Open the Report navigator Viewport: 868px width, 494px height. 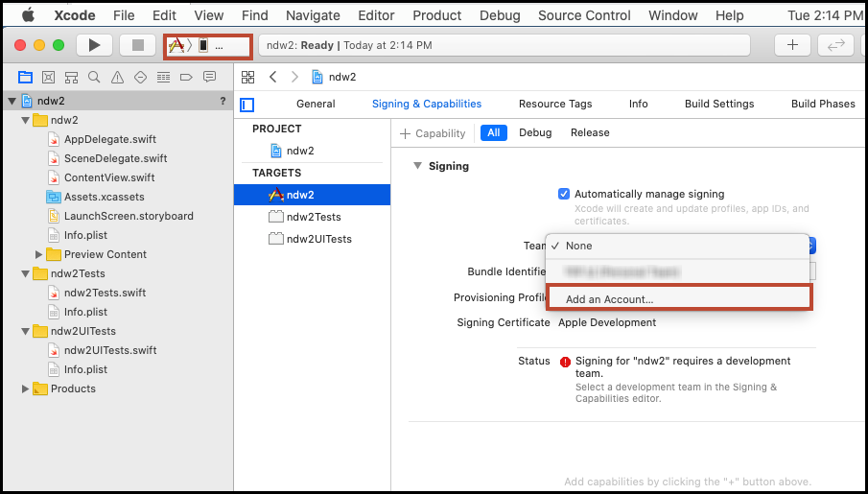click(x=209, y=77)
